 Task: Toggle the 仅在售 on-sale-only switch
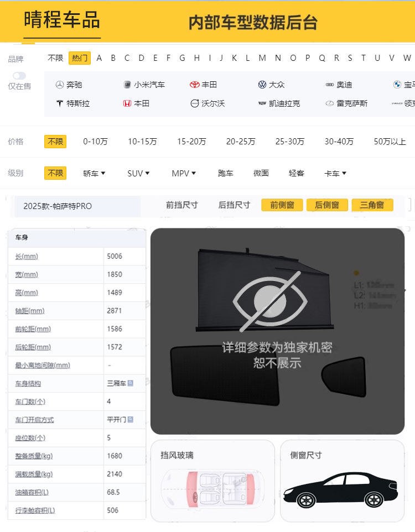point(19,76)
